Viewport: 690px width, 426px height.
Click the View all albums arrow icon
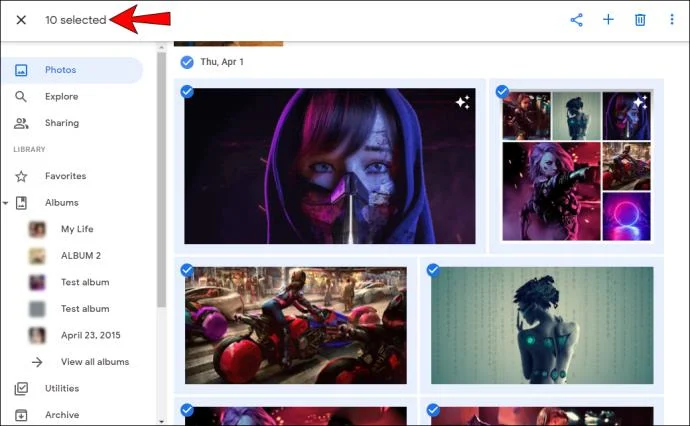point(37,362)
